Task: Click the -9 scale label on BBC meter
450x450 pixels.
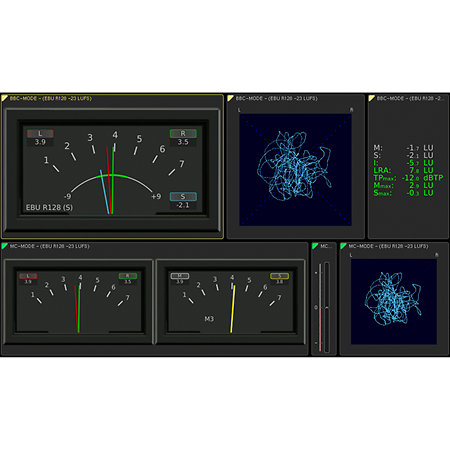Action: tap(67, 196)
